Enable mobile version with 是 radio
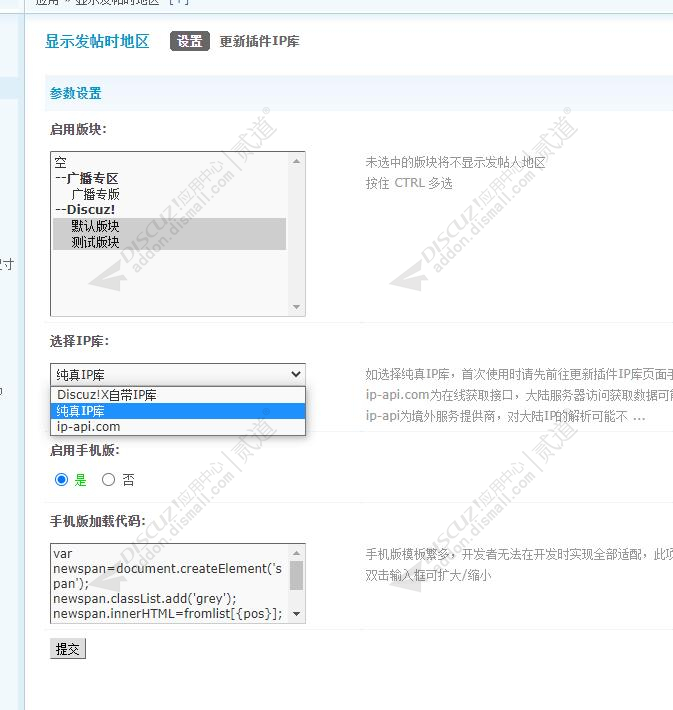This screenshot has width=673, height=710. 61,480
